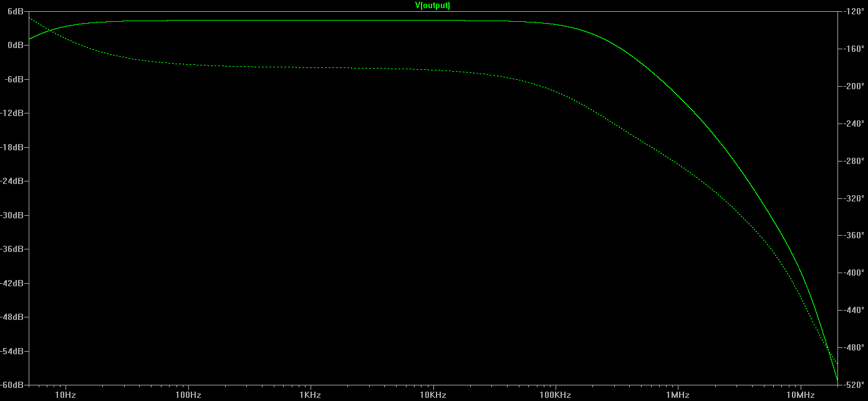868x401 pixels.
Task: Click the -42dB magnitude axis label
Action: pyautogui.click(x=13, y=283)
